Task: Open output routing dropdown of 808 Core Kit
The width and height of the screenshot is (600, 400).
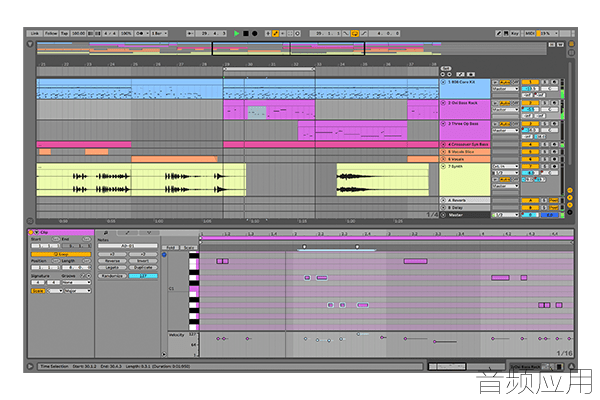Action: click(505, 89)
